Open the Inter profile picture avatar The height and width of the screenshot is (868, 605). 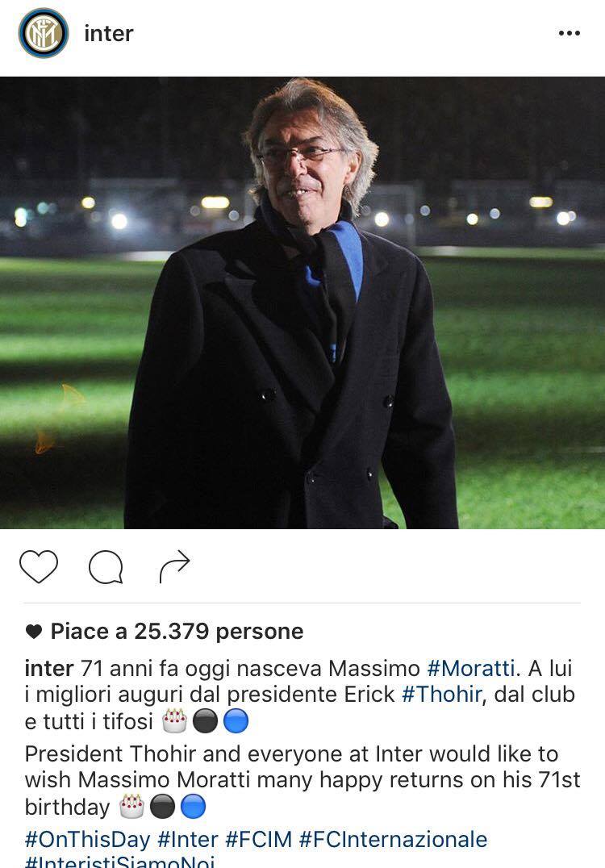coord(44,32)
